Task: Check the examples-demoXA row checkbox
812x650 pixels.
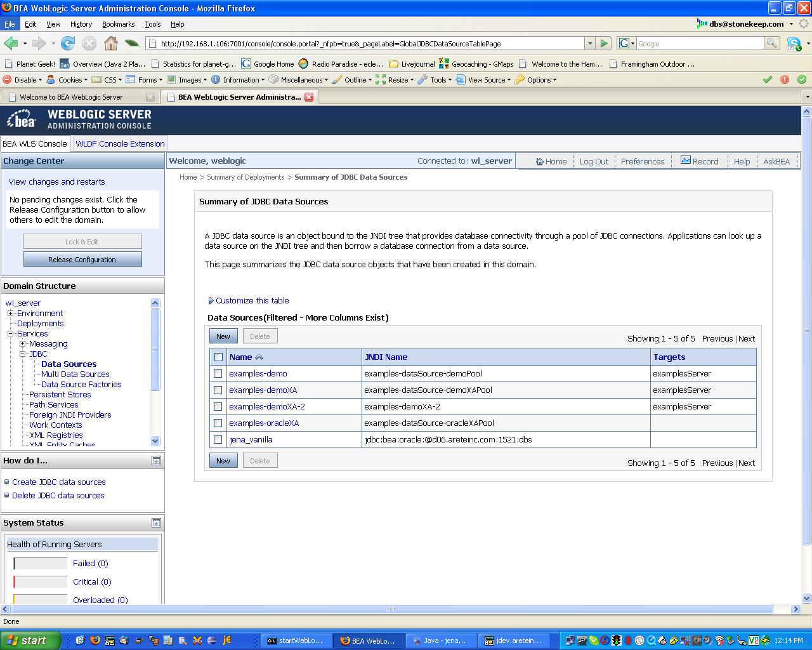Action: (218, 390)
